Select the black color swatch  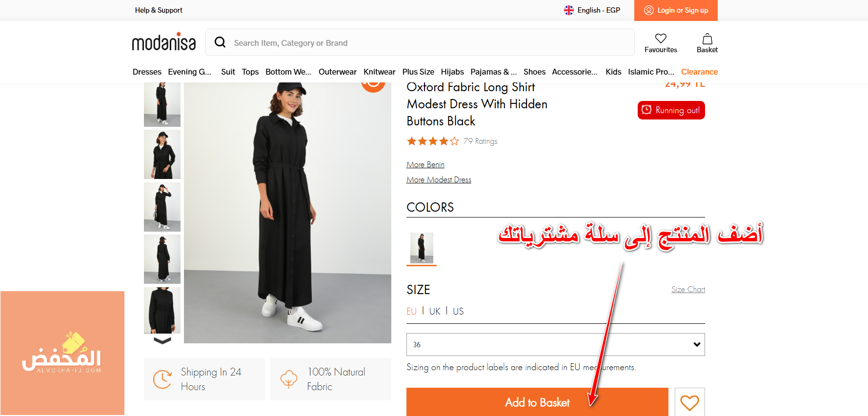(x=422, y=248)
